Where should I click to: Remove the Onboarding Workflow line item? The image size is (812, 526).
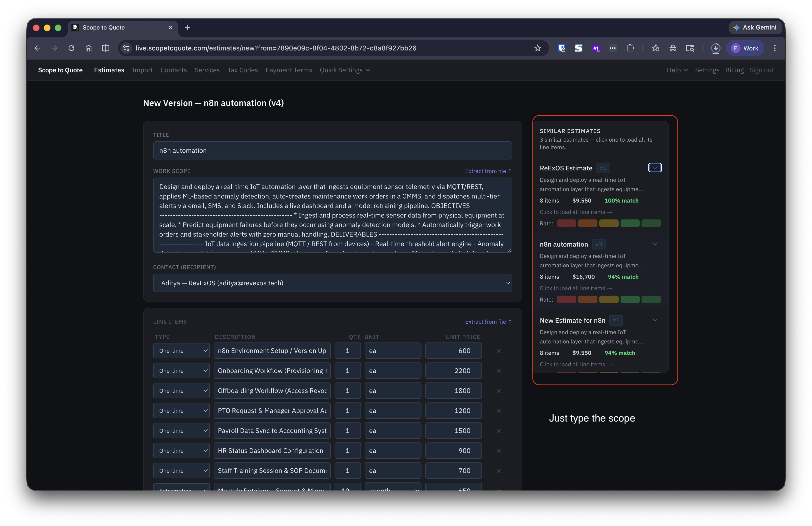coord(499,371)
